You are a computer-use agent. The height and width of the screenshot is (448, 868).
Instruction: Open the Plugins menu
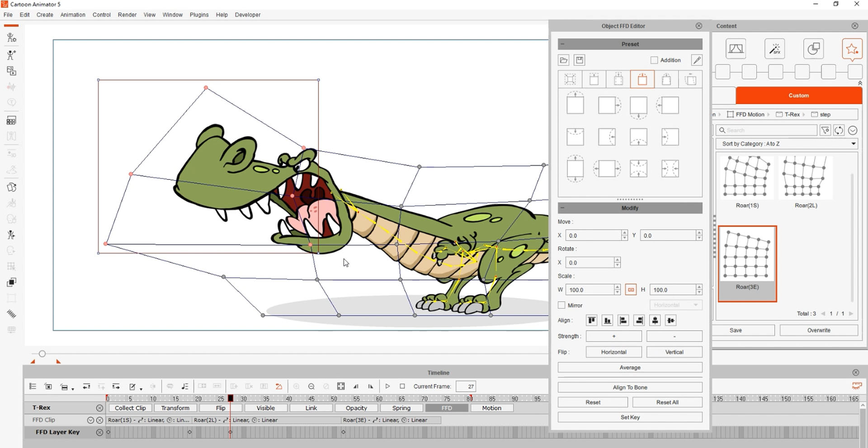pyautogui.click(x=199, y=14)
